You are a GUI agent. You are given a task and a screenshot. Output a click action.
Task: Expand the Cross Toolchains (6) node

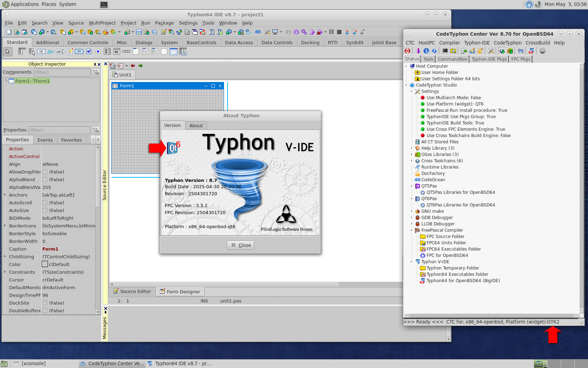point(412,161)
